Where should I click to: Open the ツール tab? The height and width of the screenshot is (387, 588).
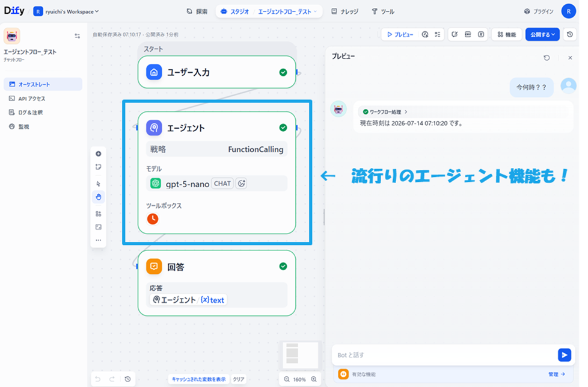coord(383,11)
